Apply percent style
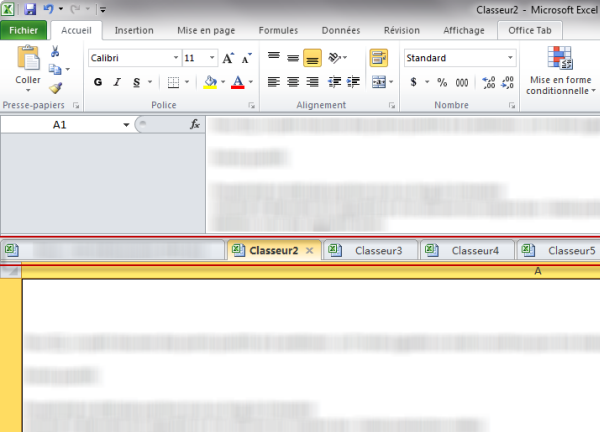Screen dimensions: 600x432 point(442,82)
